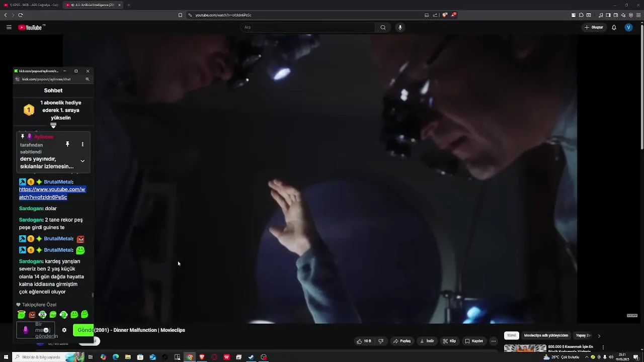
Task: Bookmark this page in the address bar
Action: point(180,15)
